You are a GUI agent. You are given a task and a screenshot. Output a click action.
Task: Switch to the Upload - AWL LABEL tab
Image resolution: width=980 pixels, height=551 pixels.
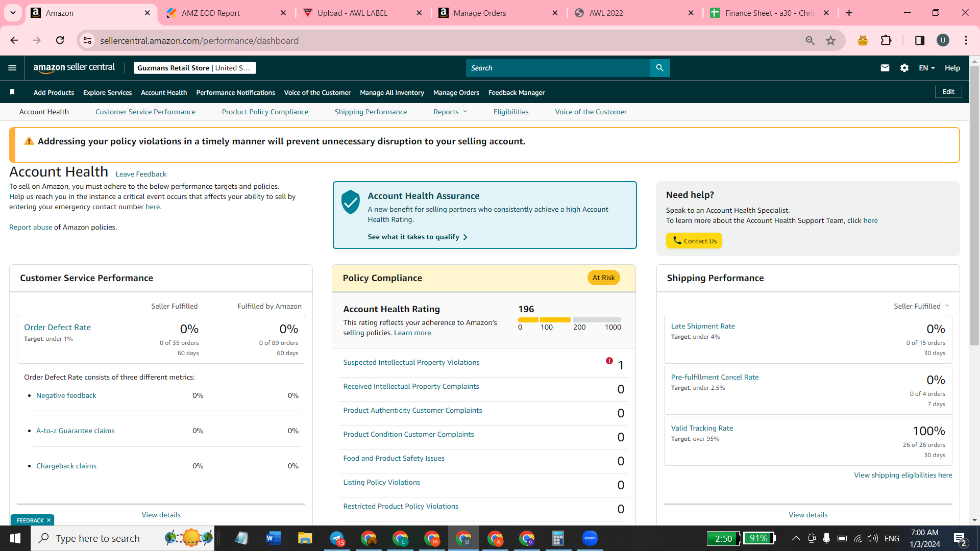coord(362,13)
